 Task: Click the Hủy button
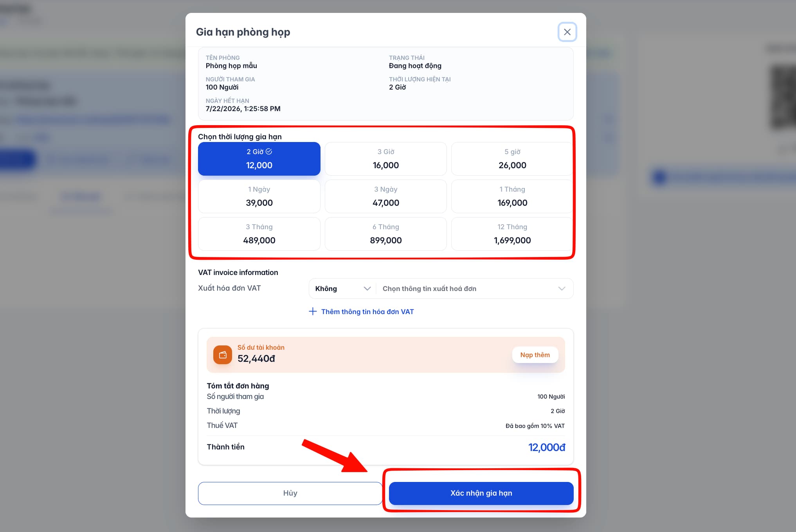click(290, 493)
